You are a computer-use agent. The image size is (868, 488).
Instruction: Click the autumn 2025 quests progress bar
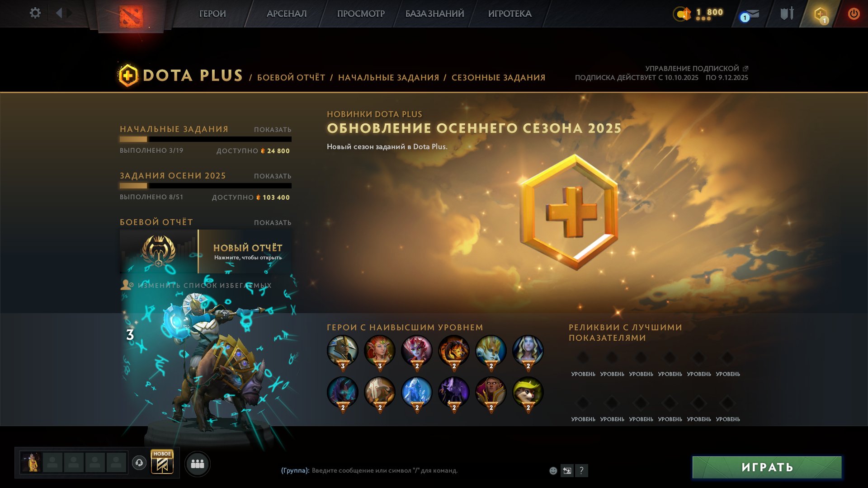pyautogui.click(x=206, y=186)
